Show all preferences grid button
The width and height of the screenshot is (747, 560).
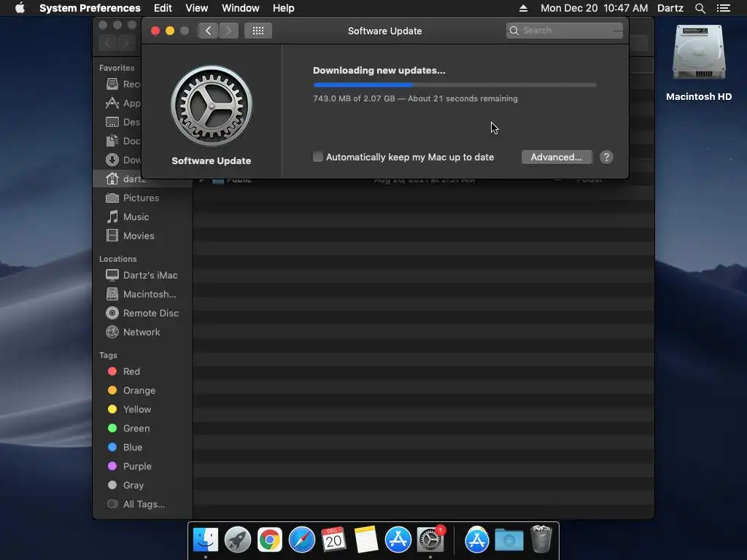click(x=258, y=31)
